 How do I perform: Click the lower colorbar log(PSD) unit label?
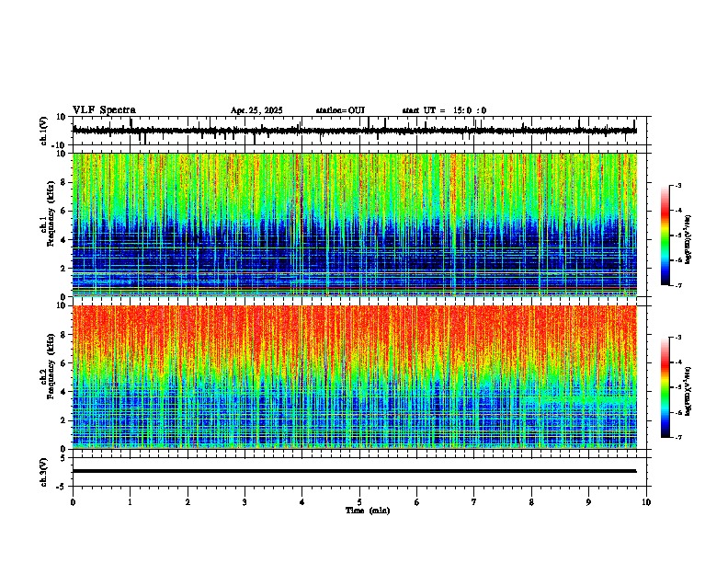click(688, 392)
